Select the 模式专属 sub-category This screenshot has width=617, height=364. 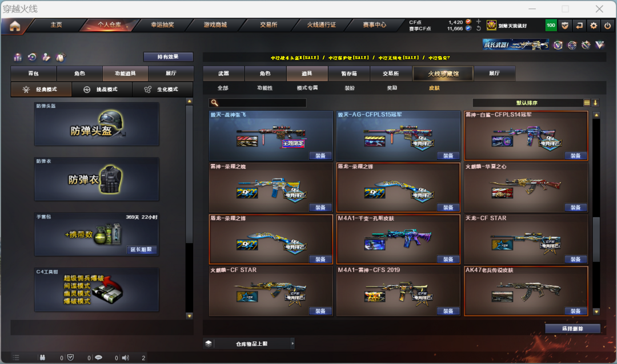point(307,88)
